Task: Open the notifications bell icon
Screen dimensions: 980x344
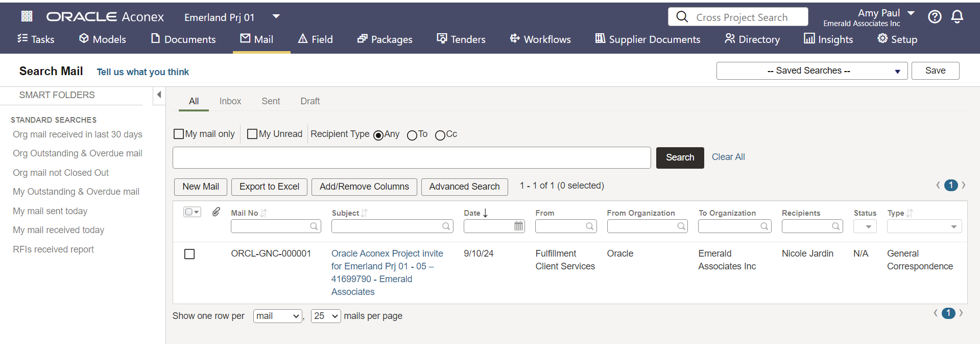Action: [x=957, y=17]
